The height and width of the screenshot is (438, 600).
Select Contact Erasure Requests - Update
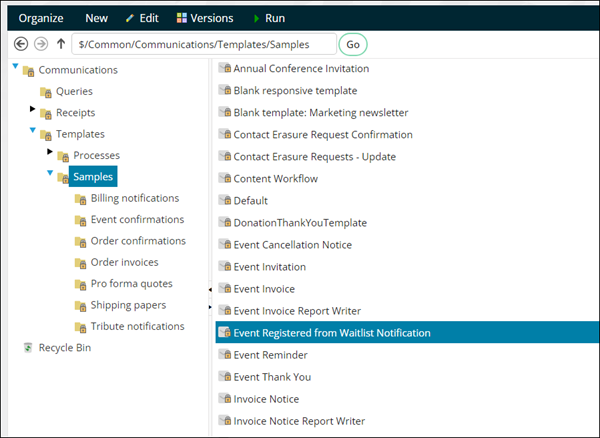coord(315,157)
